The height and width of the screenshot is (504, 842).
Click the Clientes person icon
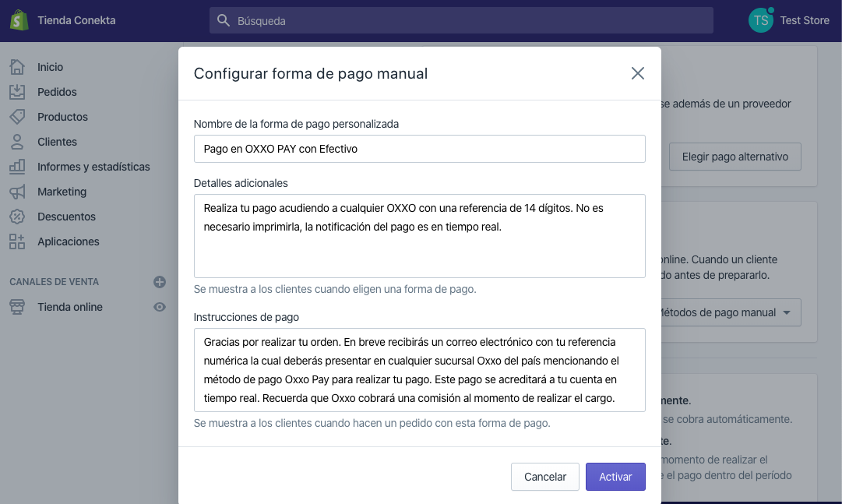pos(17,142)
